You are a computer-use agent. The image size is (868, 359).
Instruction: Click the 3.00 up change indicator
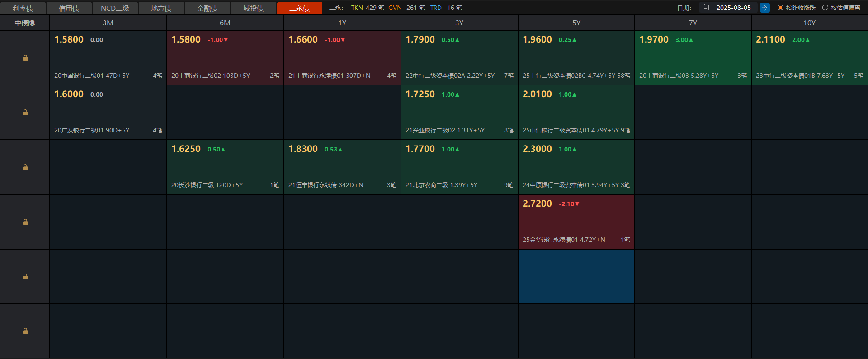point(684,40)
